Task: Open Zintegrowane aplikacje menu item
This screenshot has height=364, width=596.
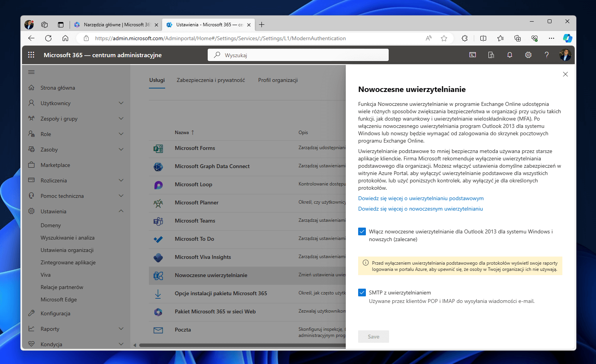Action: click(68, 262)
